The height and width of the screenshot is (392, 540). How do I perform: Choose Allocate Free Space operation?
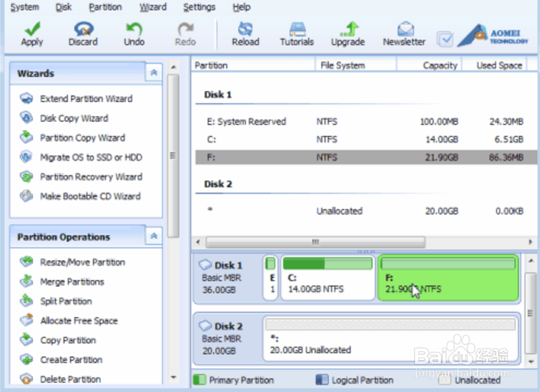pyautogui.click(x=79, y=321)
